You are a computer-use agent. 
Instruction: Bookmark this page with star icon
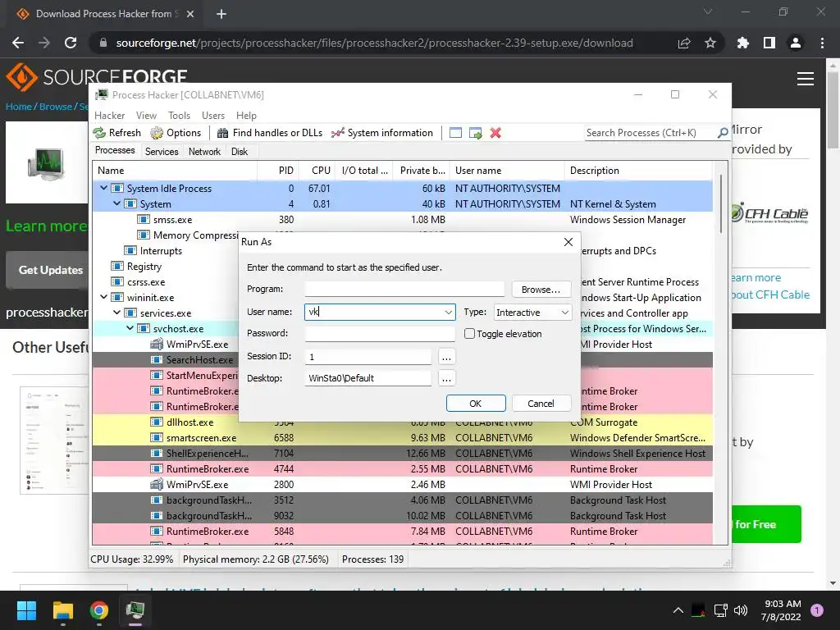(x=710, y=43)
